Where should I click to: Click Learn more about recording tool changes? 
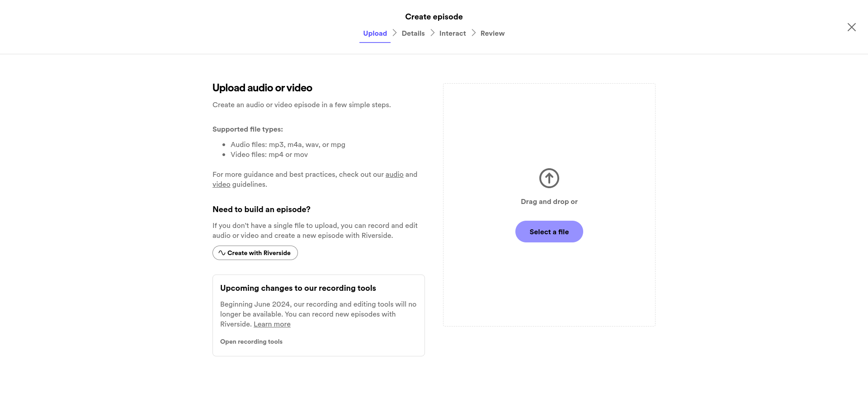(272, 324)
